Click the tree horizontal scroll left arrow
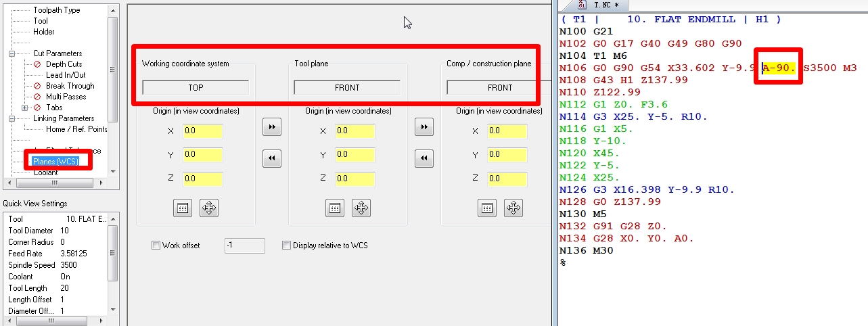 [x=7, y=183]
